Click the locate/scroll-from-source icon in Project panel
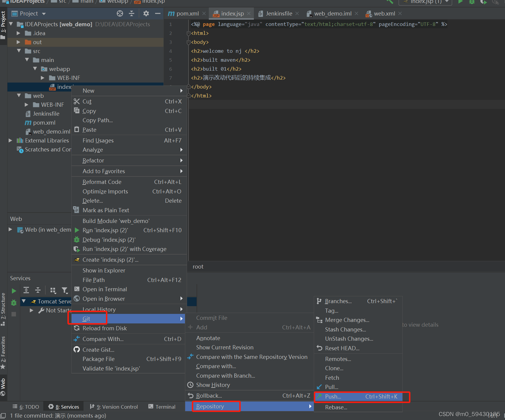 (120, 14)
